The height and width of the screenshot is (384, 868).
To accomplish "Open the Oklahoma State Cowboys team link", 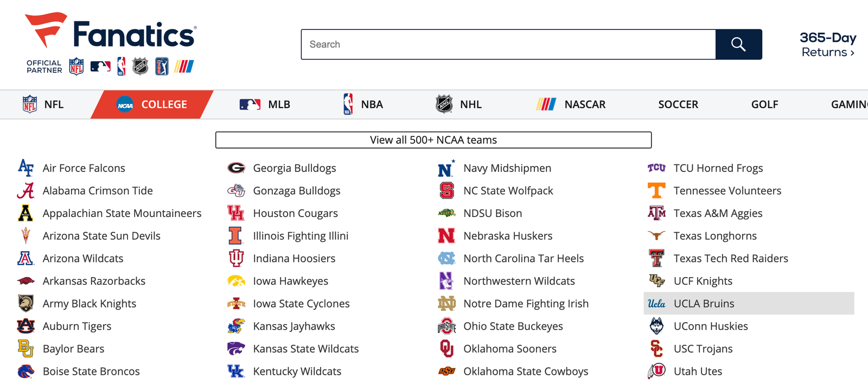I will pyautogui.click(x=526, y=372).
